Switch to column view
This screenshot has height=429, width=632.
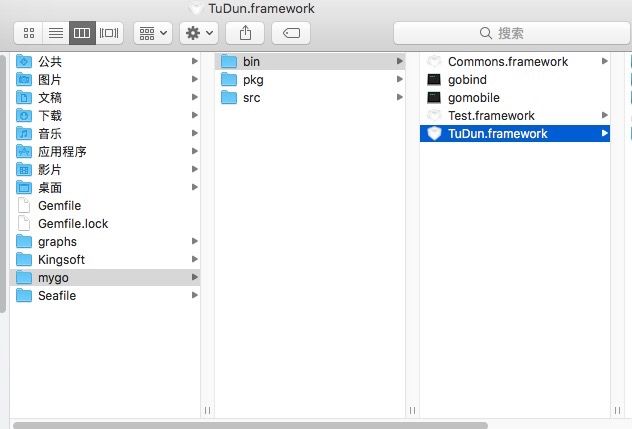tap(82, 33)
